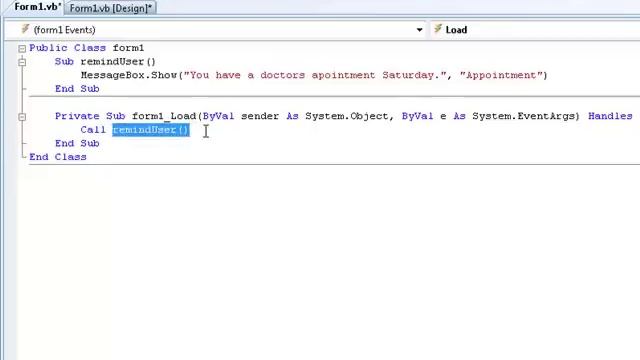Click the Call keyword
Viewport: 640px width, 360px height.
tap(93, 130)
